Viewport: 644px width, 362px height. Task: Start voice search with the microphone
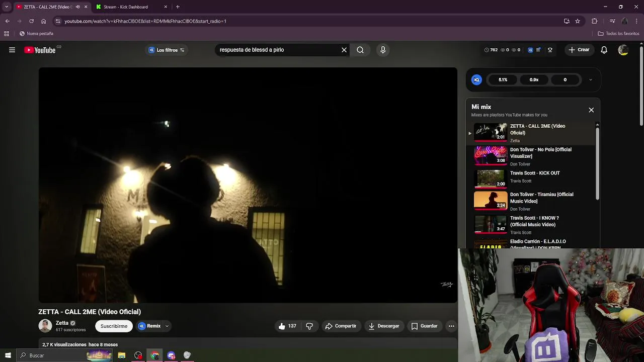click(383, 50)
